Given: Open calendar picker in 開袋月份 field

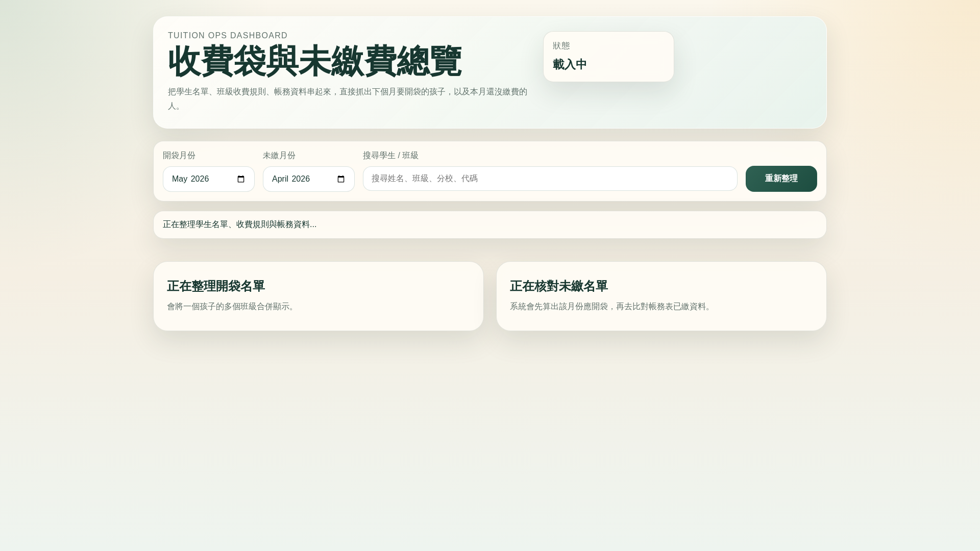Looking at the screenshot, I should (x=241, y=179).
